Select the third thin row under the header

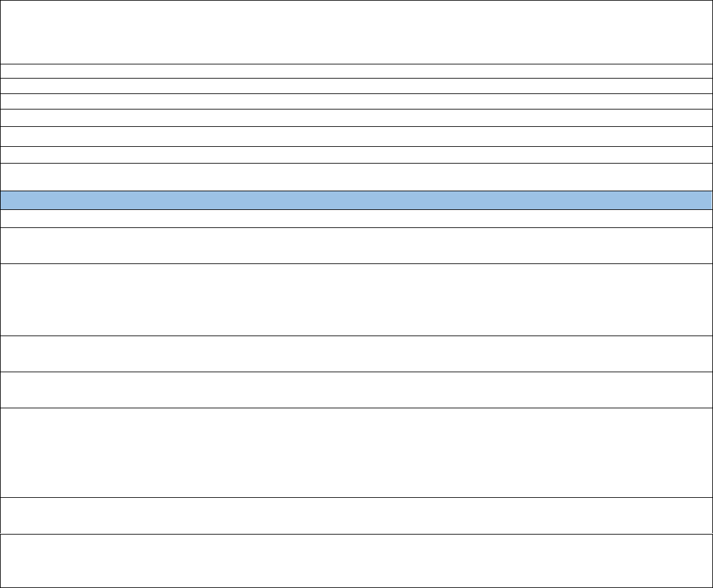coord(356,101)
